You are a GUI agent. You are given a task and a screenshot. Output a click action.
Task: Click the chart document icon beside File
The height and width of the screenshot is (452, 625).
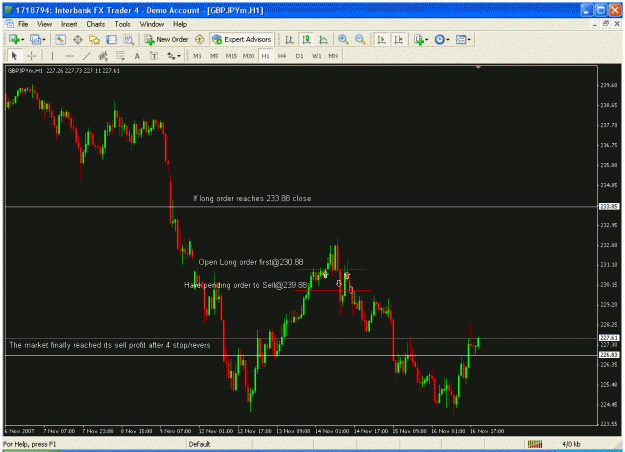(10, 24)
